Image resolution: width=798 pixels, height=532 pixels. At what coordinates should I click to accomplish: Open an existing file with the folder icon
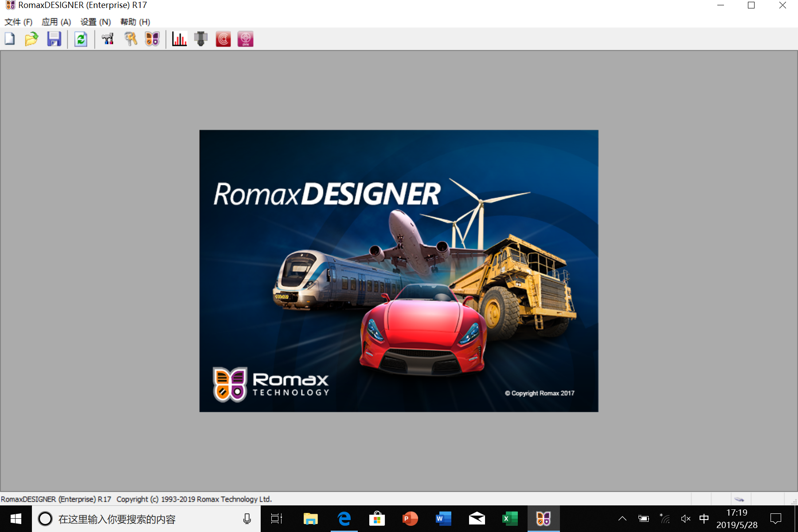click(31, 39)
